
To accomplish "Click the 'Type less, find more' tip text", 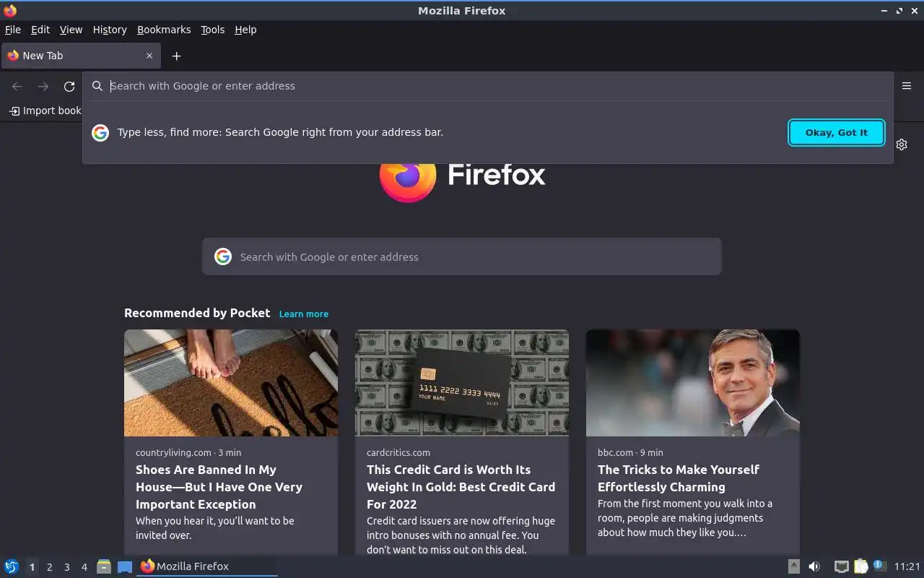I will point(280,132).
